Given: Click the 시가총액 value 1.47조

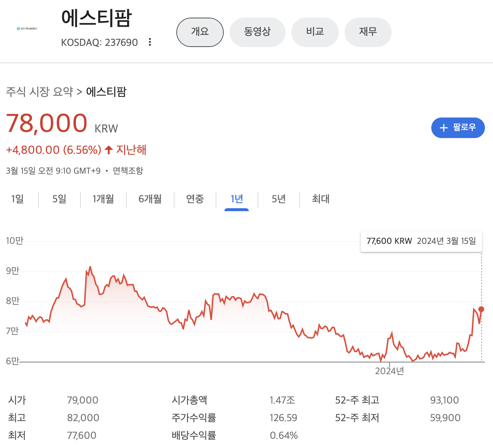Looking at the screenshot, I should point(282,400).
